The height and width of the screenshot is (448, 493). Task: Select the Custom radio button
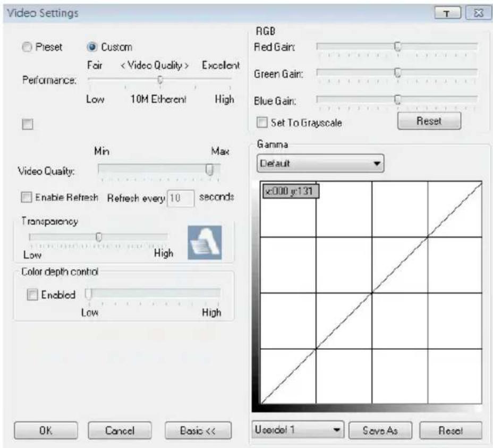tap(92, 47)
